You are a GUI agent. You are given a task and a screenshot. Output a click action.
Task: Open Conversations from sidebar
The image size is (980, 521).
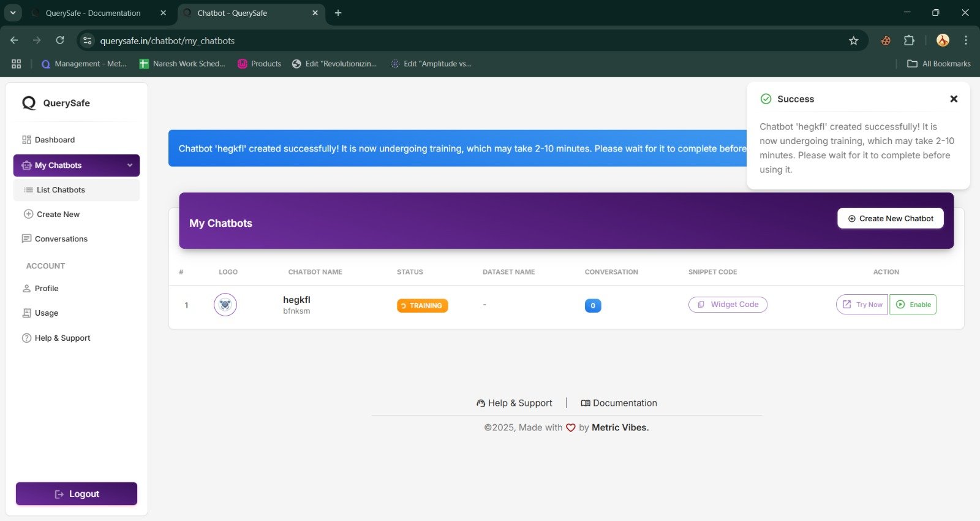61,239
